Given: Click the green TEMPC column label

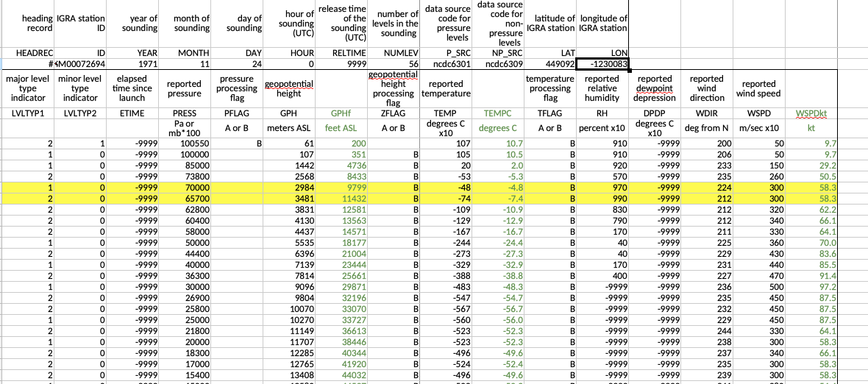Looking at the screenshot, I should point(499,113).
